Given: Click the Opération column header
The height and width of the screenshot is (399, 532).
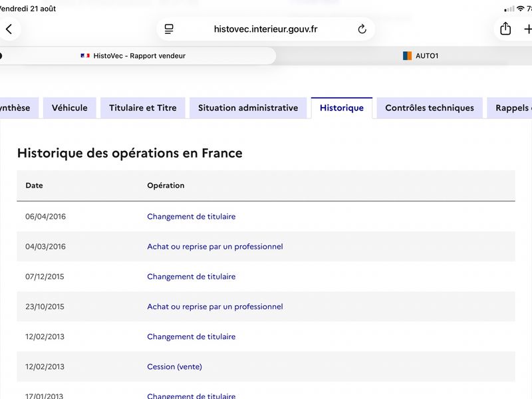Looking at the screenshot, I should [166, 186].
